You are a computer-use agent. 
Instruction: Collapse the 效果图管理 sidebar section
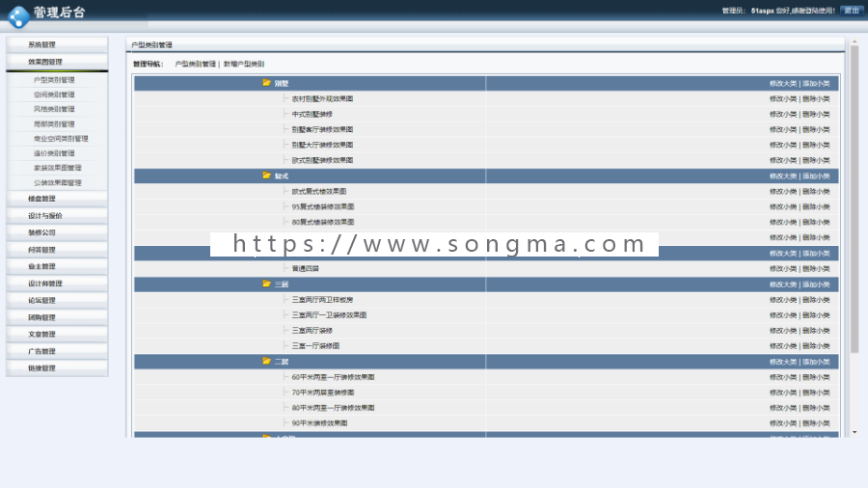(x=57, y=62)
